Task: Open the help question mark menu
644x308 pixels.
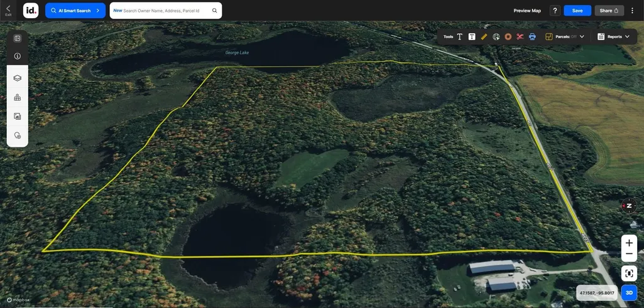Action: click(x=555, y=11)
